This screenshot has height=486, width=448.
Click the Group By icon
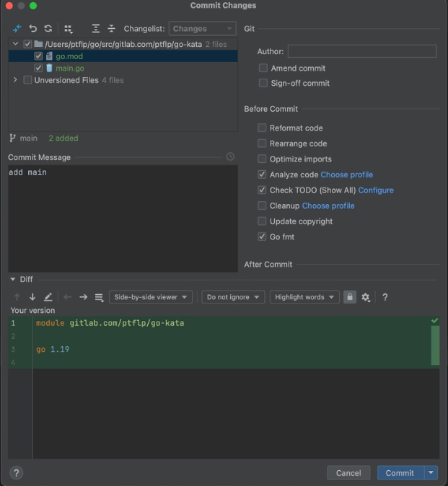pyautogui.click(x=69, y=29)
